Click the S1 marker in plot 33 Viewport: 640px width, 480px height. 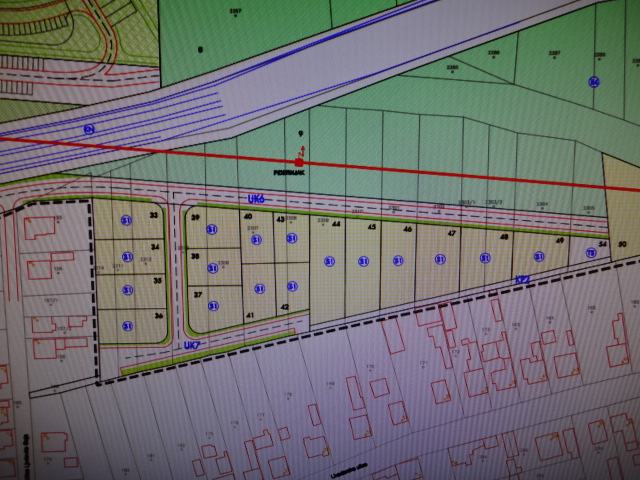coord(127,220)
